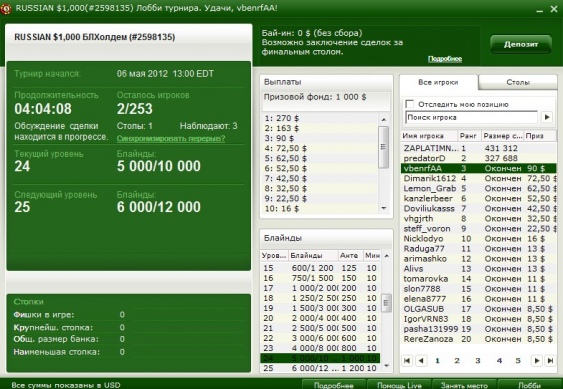Open 'Синхронизировать перерыв?' link

coord(171,138)
